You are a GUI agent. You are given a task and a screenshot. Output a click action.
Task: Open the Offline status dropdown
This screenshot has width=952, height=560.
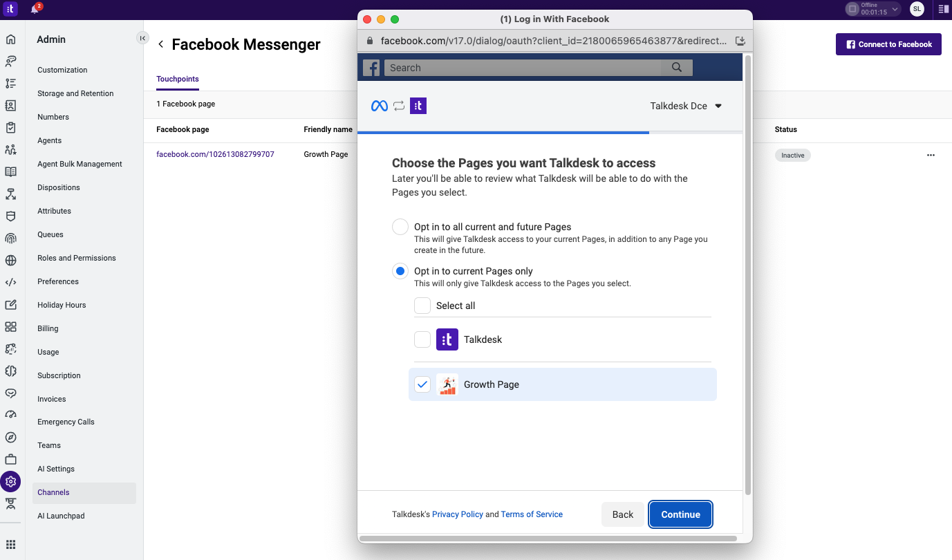pos(874,9)
